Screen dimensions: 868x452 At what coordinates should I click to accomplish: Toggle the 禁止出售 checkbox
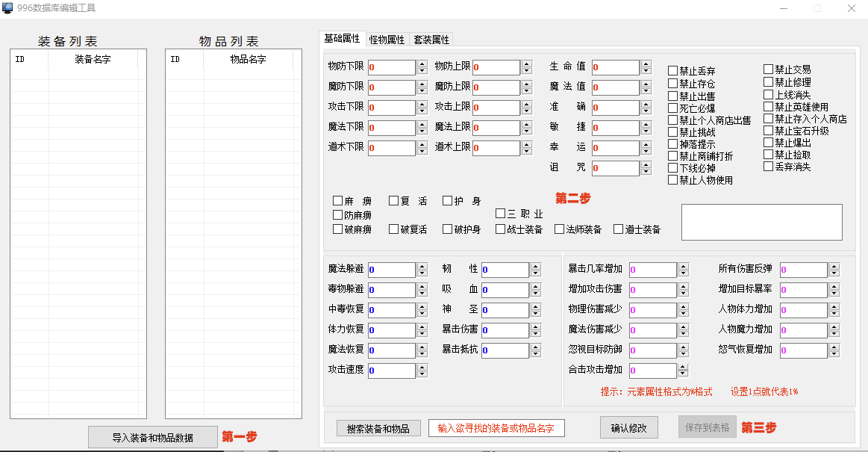tap(672, 96)
